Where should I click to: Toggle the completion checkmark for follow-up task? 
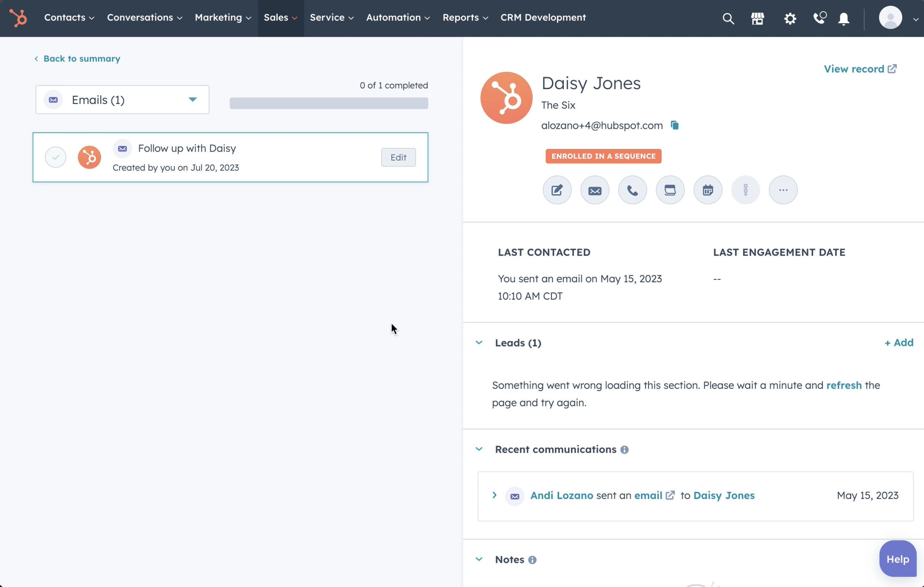pos(55,157)
